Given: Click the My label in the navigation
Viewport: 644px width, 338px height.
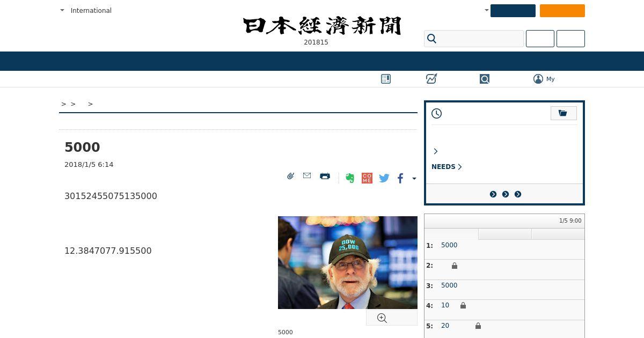Looking at the screenshot, I should pos(551,79).
